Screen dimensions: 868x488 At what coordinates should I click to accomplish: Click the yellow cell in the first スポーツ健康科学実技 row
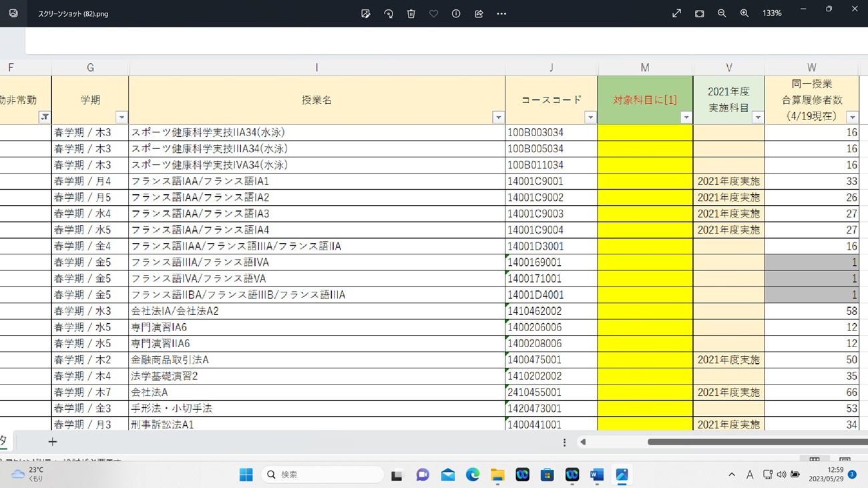point(645,133)
